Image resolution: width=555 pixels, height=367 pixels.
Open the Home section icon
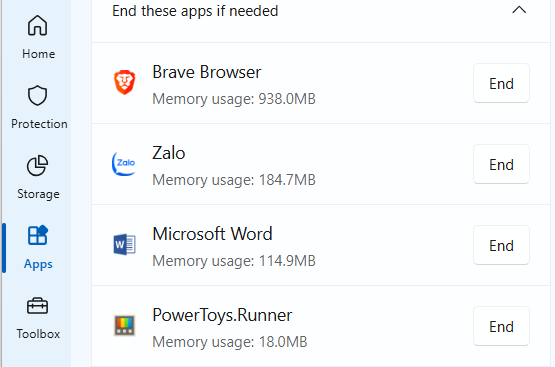point(38,25)
